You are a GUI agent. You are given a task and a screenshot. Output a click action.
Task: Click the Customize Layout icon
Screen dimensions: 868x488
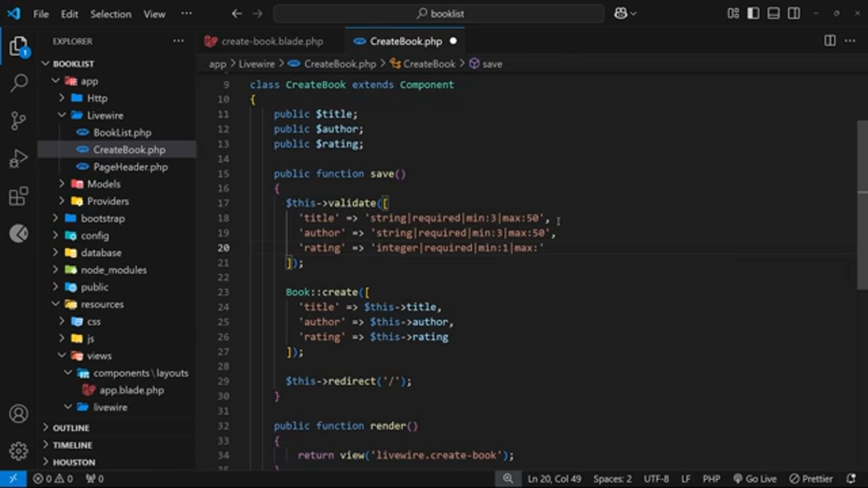(x=733, y=14)
